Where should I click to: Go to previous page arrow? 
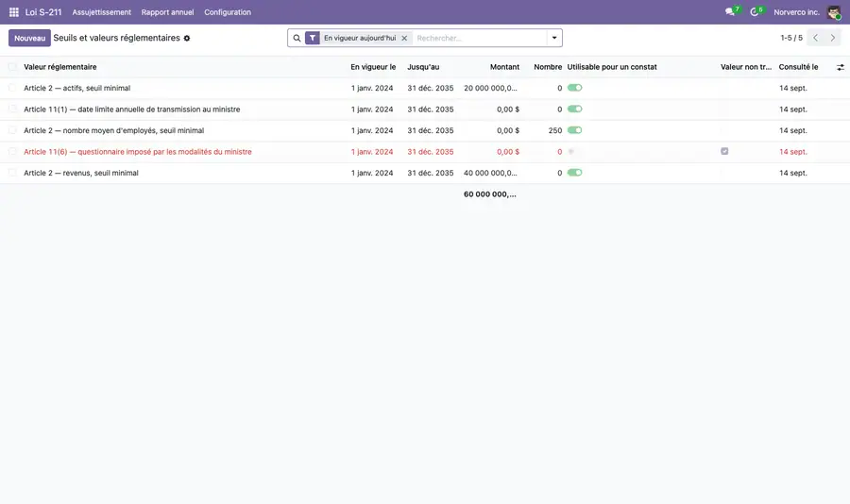click(x=815, y=38)
